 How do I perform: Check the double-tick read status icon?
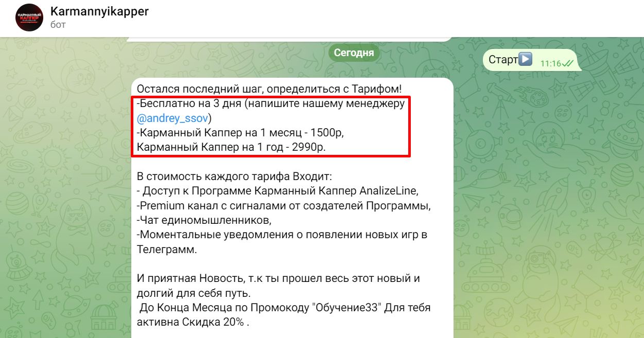(568, 63)
